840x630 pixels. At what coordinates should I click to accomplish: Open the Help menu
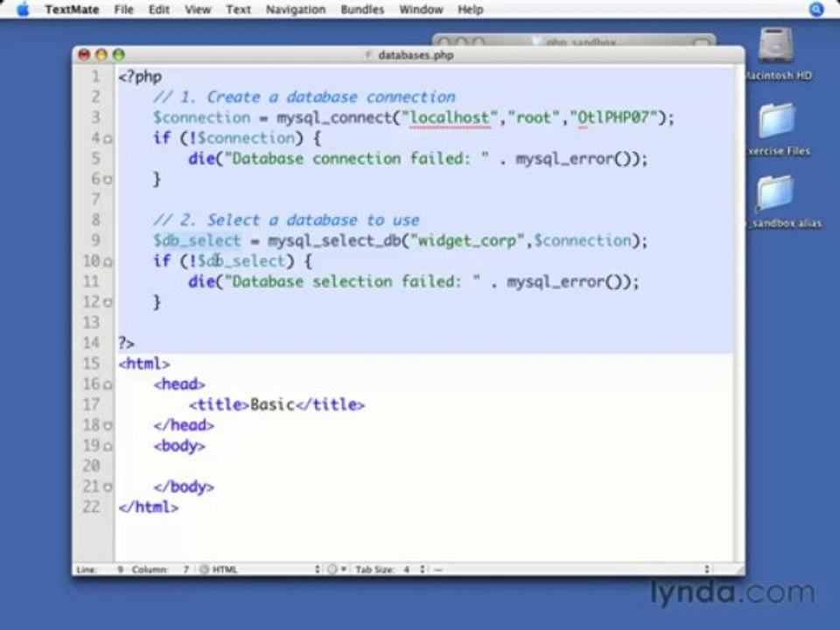point(471,9)
